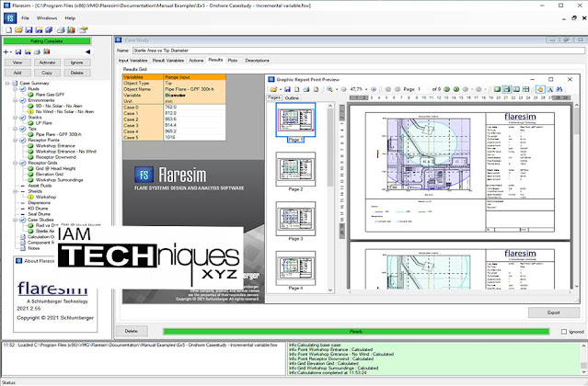Click the bar chart icon in main toolbar

(71, 30)
